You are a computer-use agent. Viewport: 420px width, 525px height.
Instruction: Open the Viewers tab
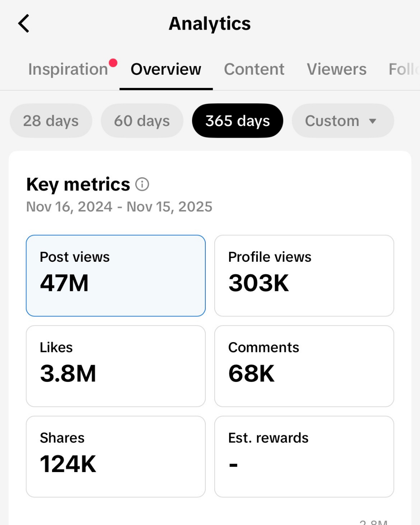pos(336,69)
